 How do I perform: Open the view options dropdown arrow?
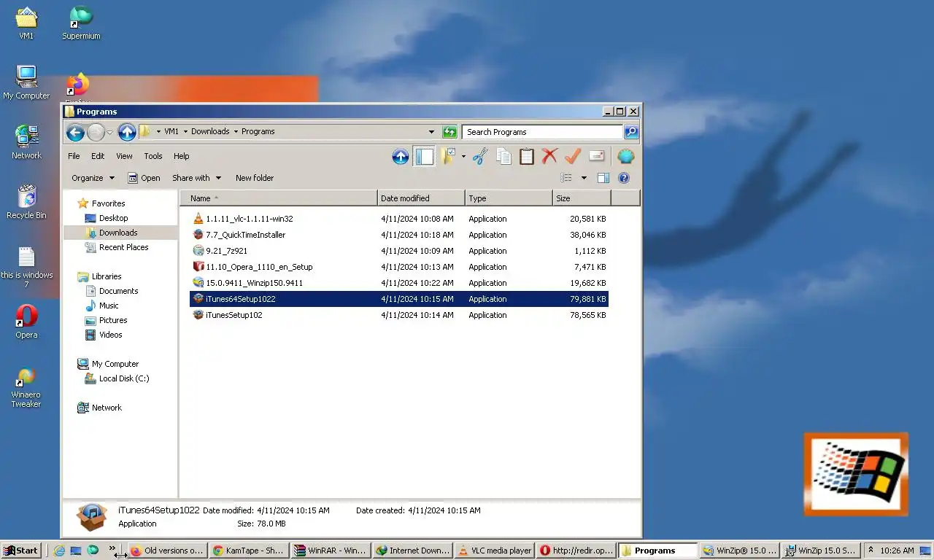coord(584,178)
